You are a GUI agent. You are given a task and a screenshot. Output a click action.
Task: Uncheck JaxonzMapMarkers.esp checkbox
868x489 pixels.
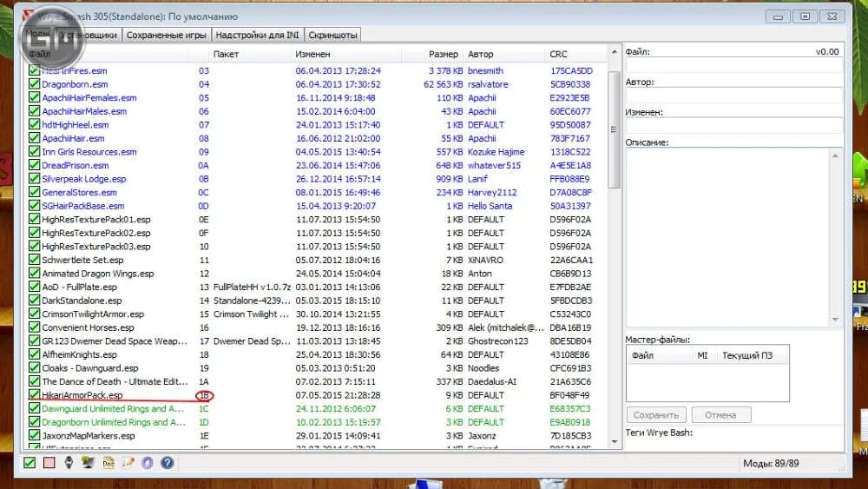tap(35, 435)
